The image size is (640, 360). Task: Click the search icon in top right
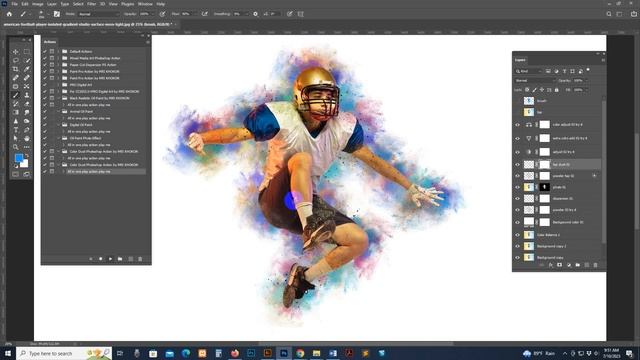[609, 14]
